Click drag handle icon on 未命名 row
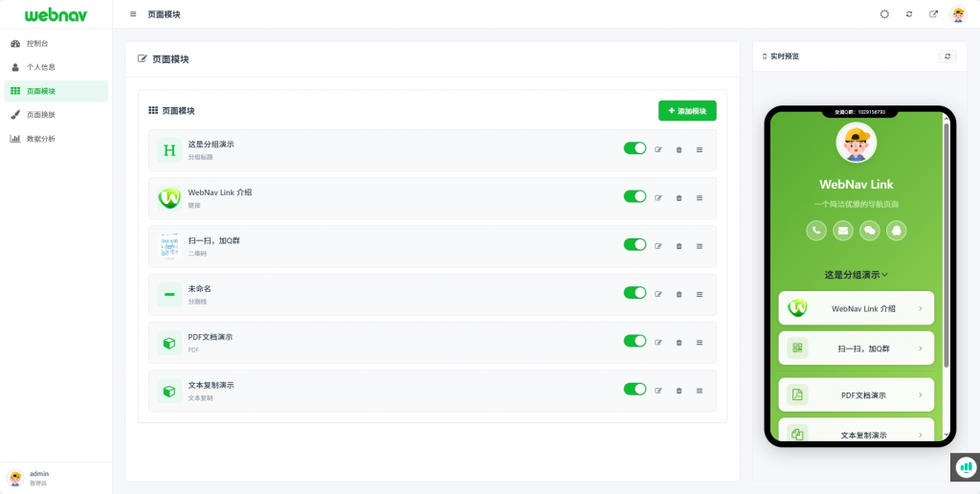This screenshot has width=980, height=494. tap(700, 294)
